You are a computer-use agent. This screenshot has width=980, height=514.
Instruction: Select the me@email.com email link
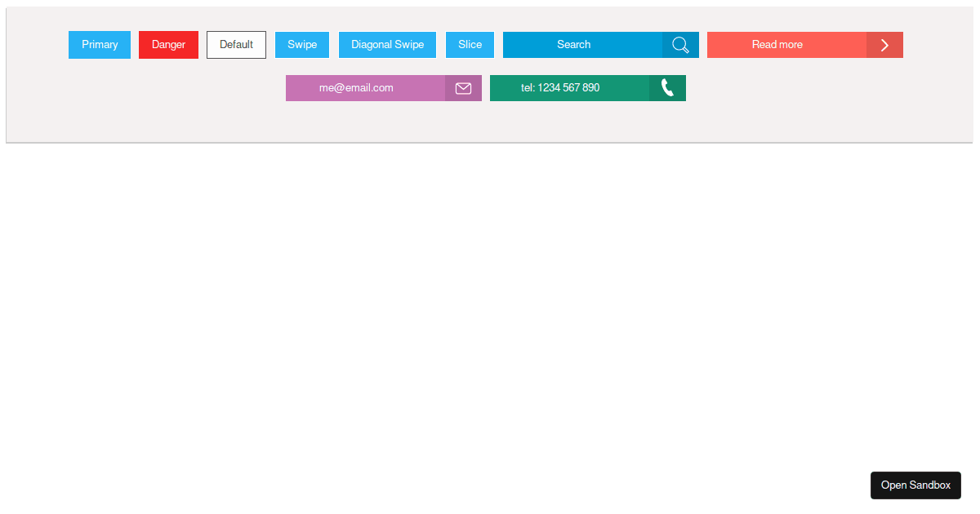(365, 87)
